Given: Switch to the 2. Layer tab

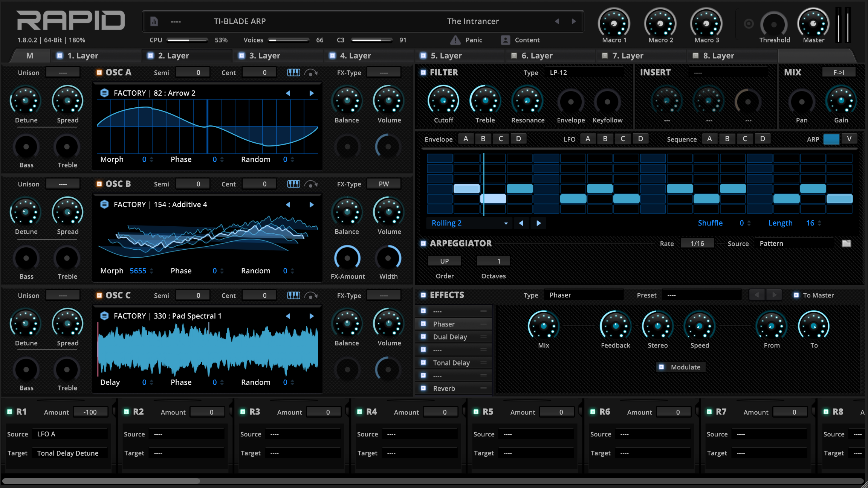Looking at the screenshot, I should point(186,56).
